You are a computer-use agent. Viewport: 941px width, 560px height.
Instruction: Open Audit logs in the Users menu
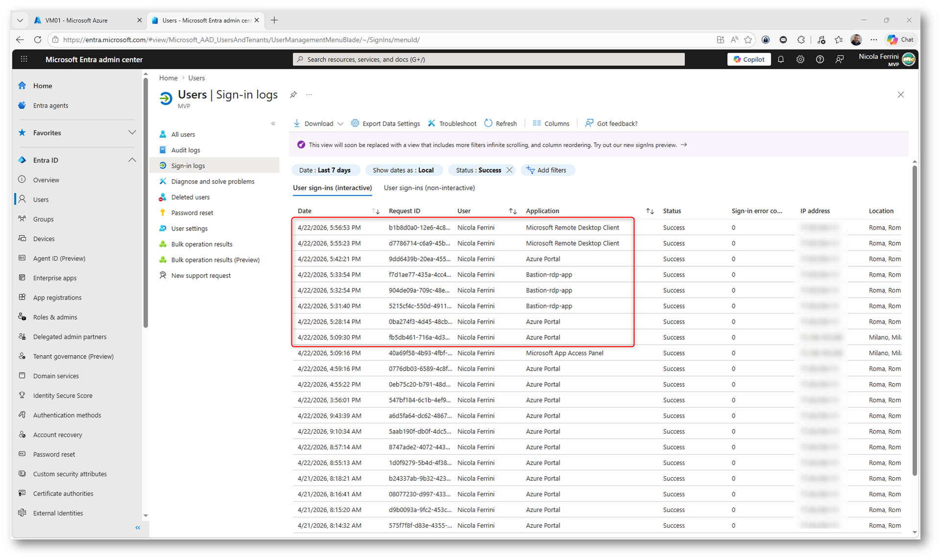(186, 150)
